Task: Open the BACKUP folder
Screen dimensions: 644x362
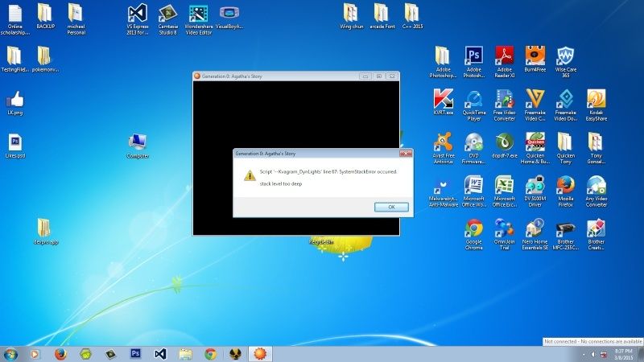Action: [45, 17]
